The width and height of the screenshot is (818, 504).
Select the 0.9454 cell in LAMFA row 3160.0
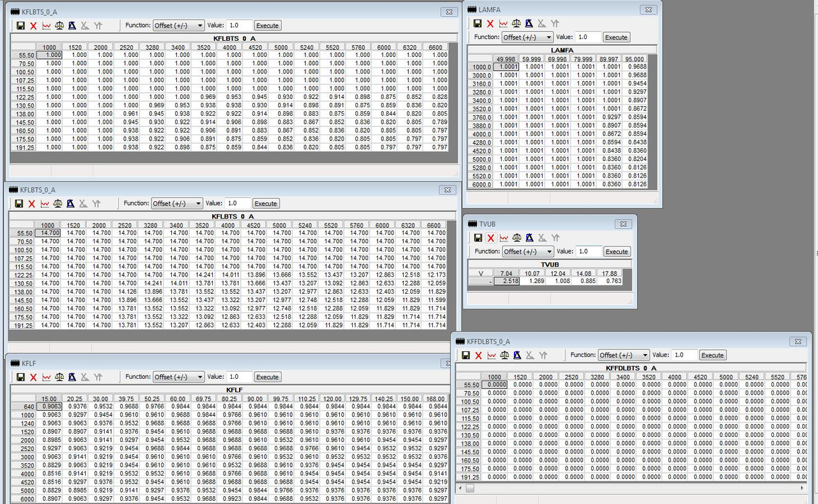(634, 84)
